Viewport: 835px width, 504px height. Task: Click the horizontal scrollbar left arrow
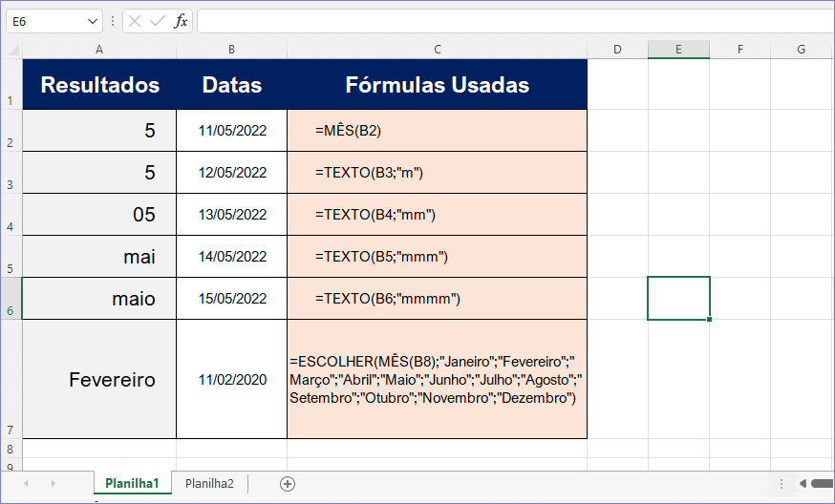coord(803,484)
